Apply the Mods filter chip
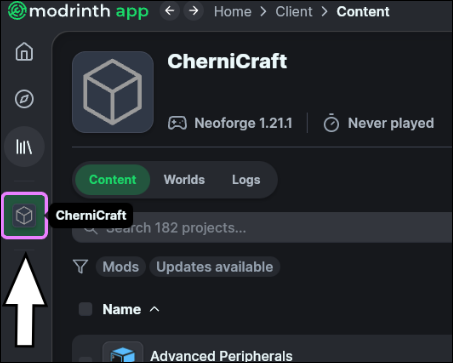 coord(121,267)
